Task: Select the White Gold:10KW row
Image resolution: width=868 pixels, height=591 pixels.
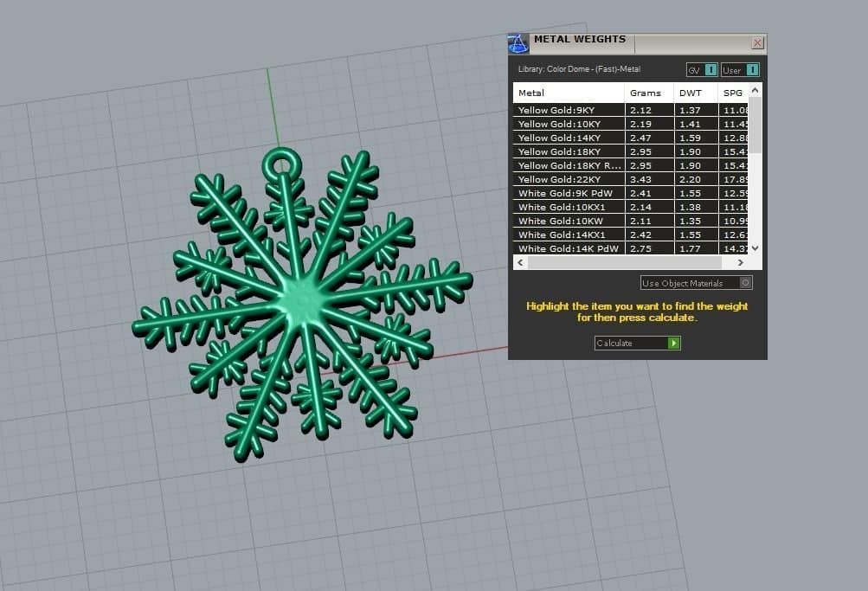Action: (631, 221)
